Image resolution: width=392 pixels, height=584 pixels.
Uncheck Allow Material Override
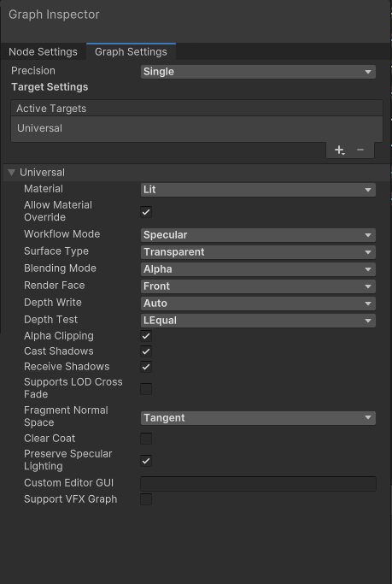(146, 212)
